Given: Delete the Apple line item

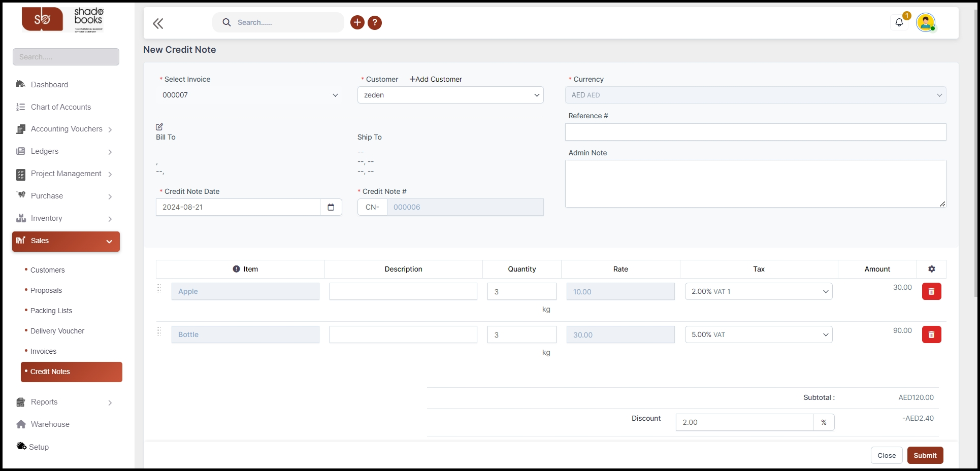Looking at the screenshot, I should pos(932,291).
